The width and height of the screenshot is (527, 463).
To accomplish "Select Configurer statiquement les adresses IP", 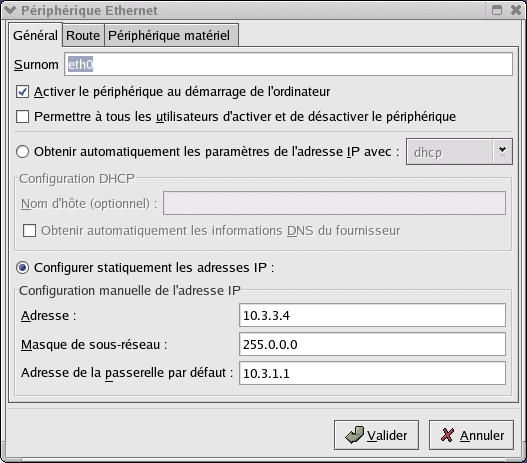I will [x=23, y=268].
